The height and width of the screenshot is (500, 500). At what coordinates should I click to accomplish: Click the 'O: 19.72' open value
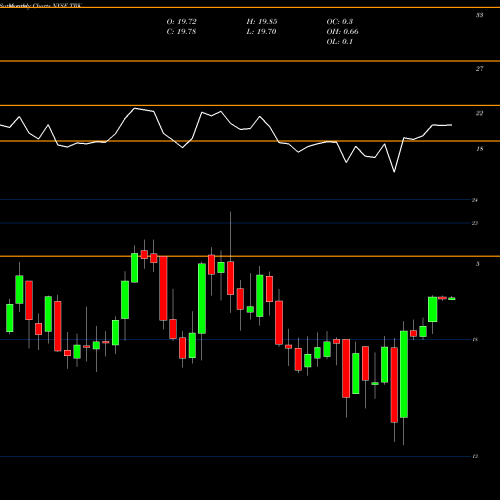pyautogui.click(x=181, y=22)
